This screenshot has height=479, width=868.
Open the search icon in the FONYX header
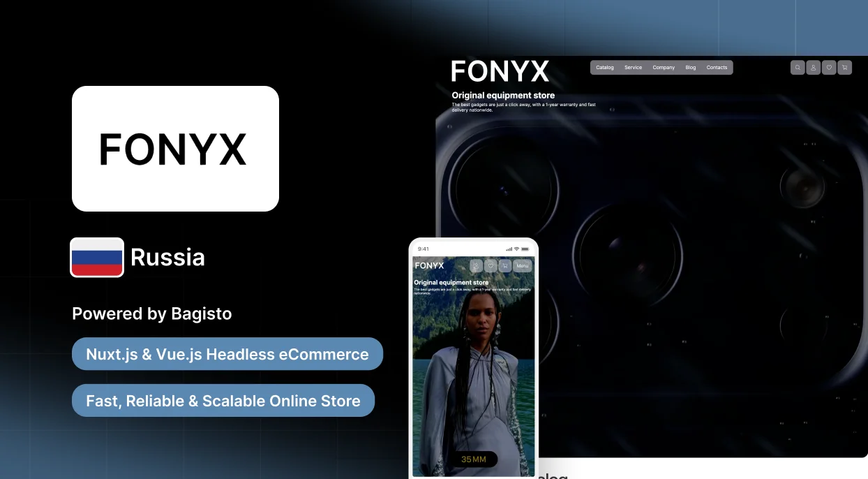[x=798, y=67]
